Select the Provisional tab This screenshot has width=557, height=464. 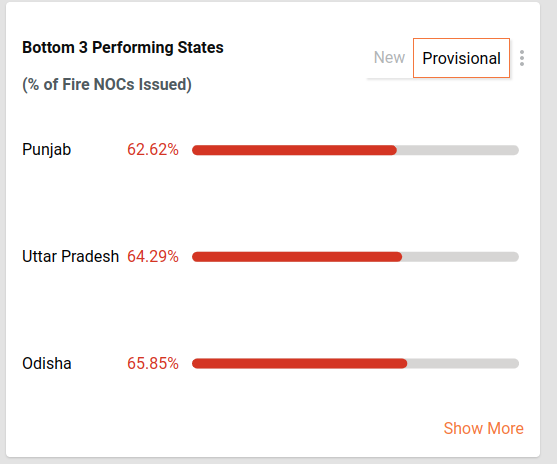(x=461, y=58)
